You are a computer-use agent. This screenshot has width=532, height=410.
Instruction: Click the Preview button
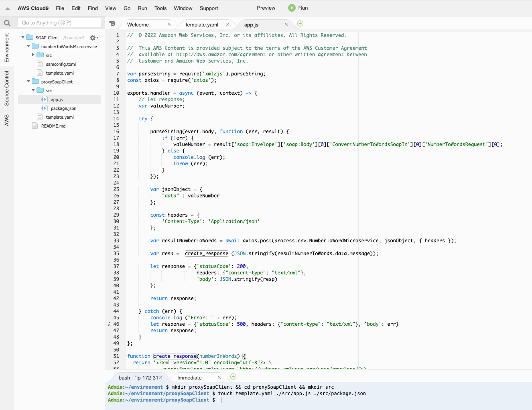point(266,8)
